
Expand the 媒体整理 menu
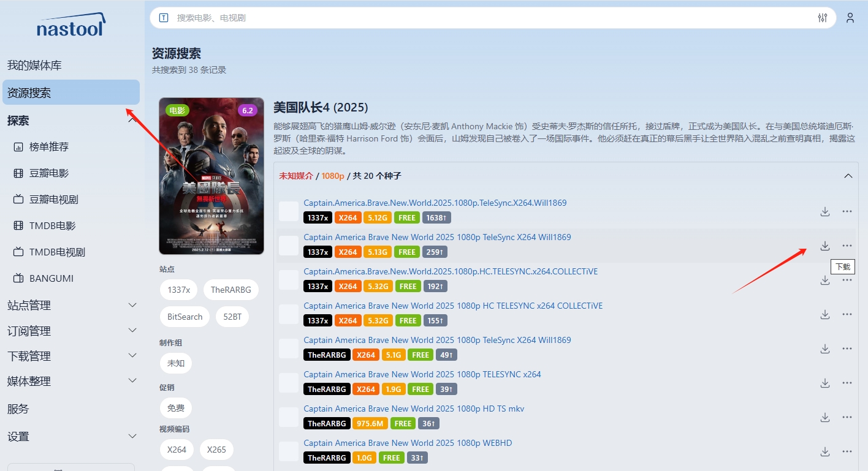click(70, 381)
